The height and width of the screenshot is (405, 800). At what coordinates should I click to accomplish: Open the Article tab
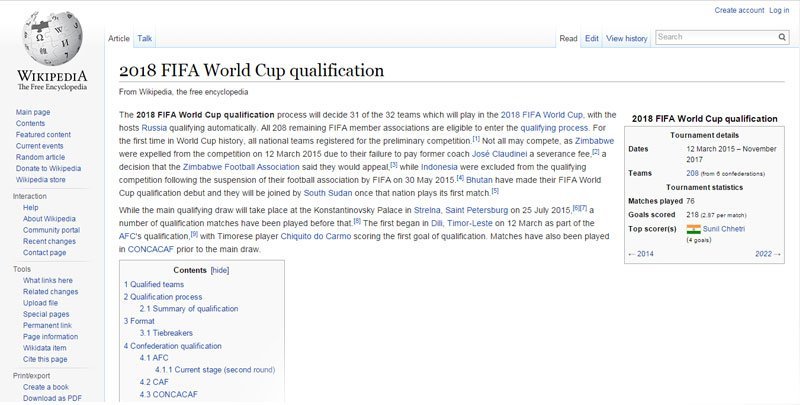tap(119, 38)
